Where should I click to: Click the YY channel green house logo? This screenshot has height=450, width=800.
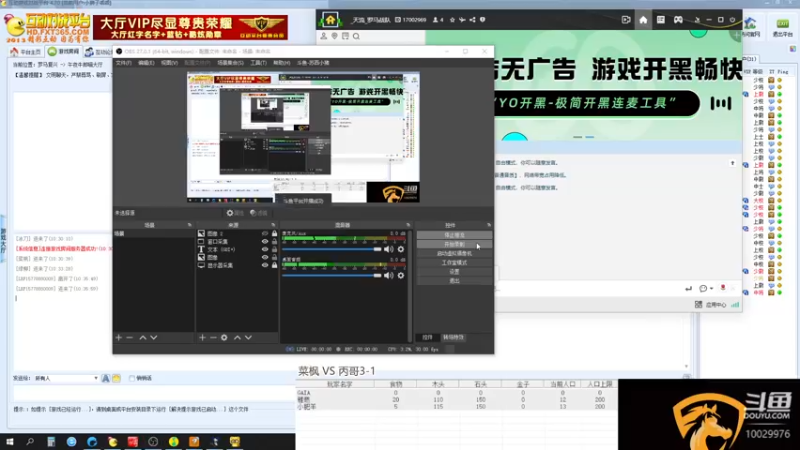click(330, 20)
